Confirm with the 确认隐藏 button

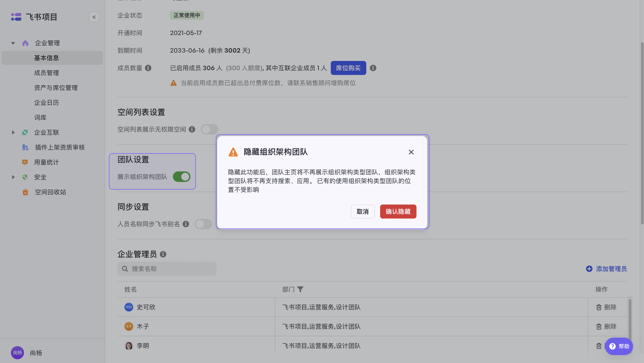[x=398, y=212]
